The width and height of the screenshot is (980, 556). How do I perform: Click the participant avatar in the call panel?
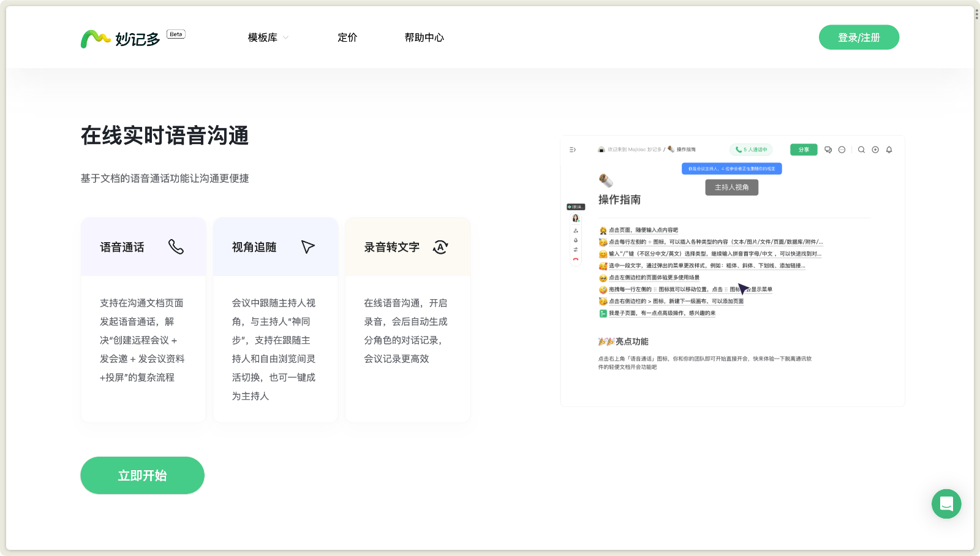[576, 218]
